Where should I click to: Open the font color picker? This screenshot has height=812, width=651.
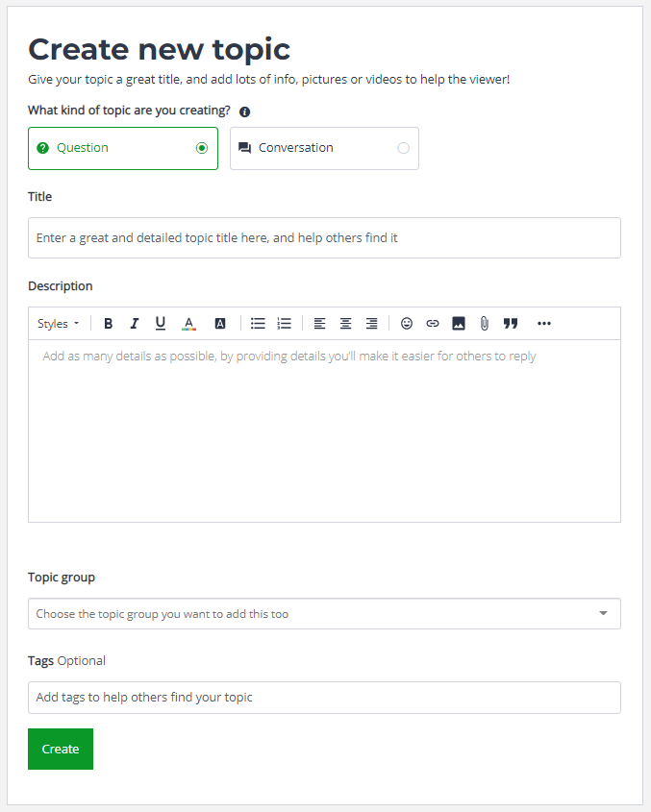(188, 324)
